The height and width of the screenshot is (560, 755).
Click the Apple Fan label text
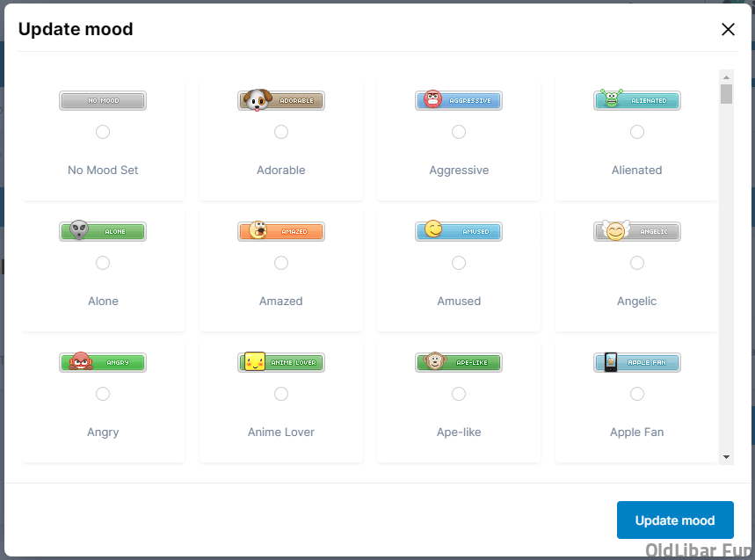(636, 432)
